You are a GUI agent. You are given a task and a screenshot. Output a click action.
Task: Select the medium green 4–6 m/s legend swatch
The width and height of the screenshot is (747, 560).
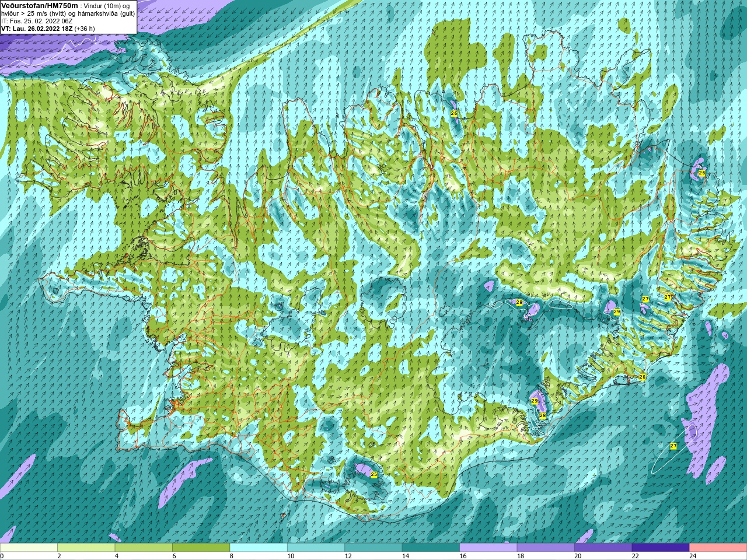(x=144, y=548)
